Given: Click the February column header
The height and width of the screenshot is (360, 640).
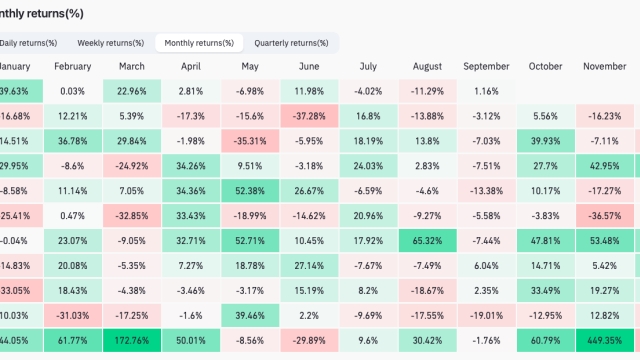Looking at the screenshot, I should 73,66.
